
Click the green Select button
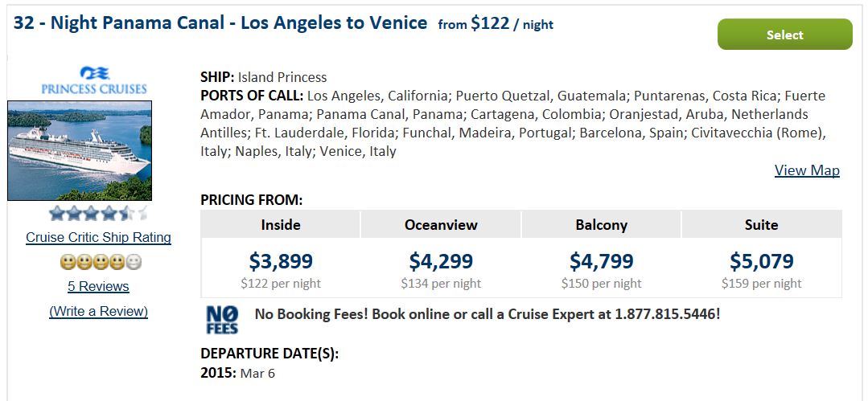pos(784,35)
